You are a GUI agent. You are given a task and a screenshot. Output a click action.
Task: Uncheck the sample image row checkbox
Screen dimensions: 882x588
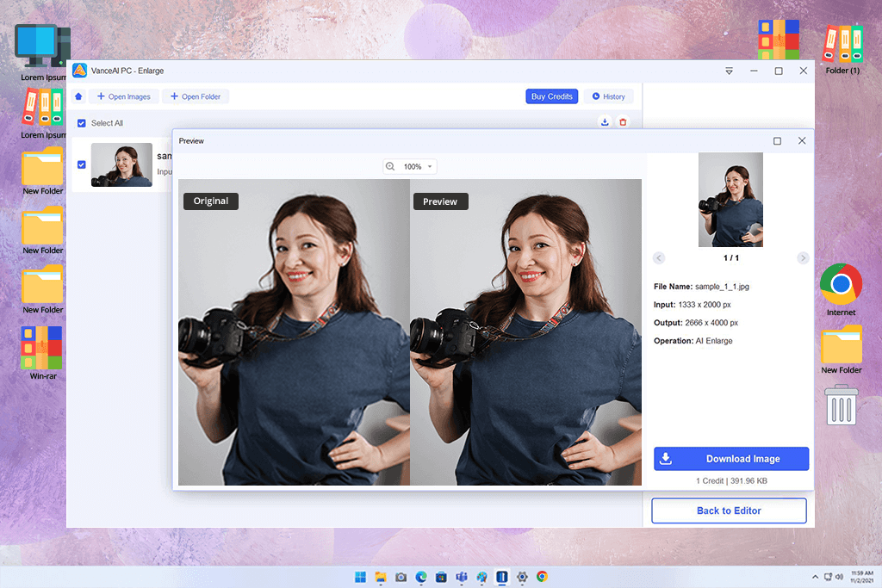[82, 164]
